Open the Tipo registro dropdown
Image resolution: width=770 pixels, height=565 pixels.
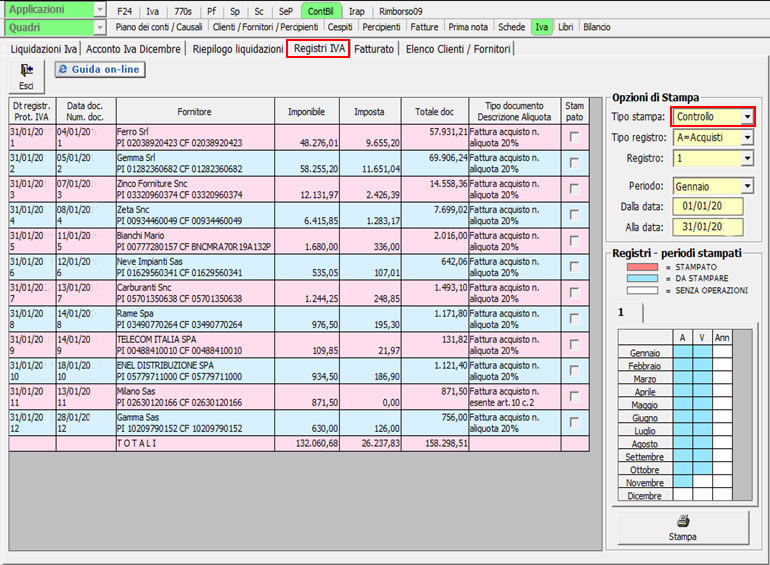747,137
